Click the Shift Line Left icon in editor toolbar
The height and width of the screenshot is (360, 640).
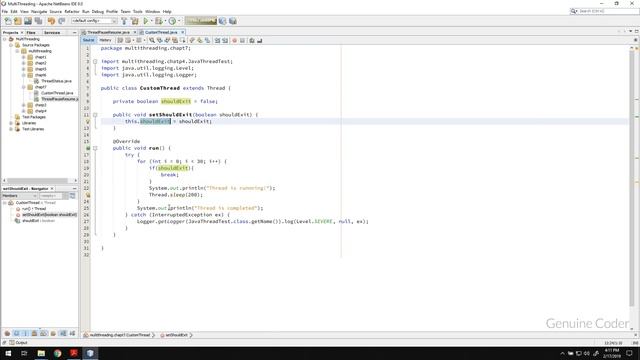tap(217, 40)
